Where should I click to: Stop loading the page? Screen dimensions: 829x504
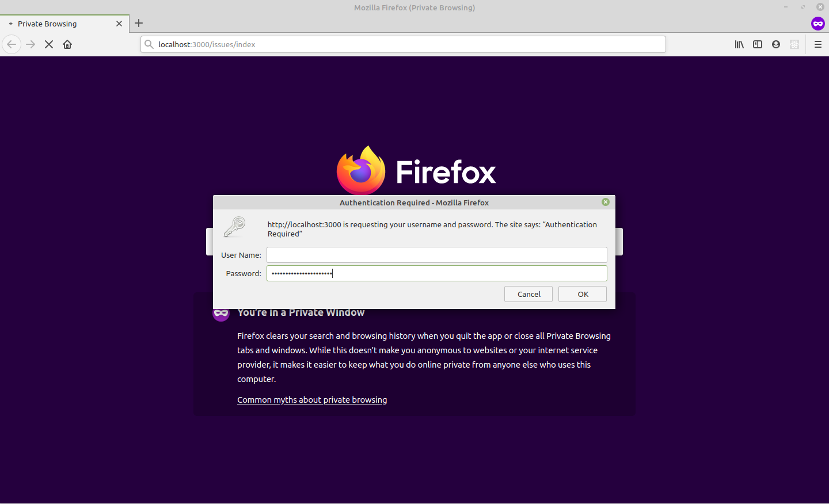pos(48,44)
